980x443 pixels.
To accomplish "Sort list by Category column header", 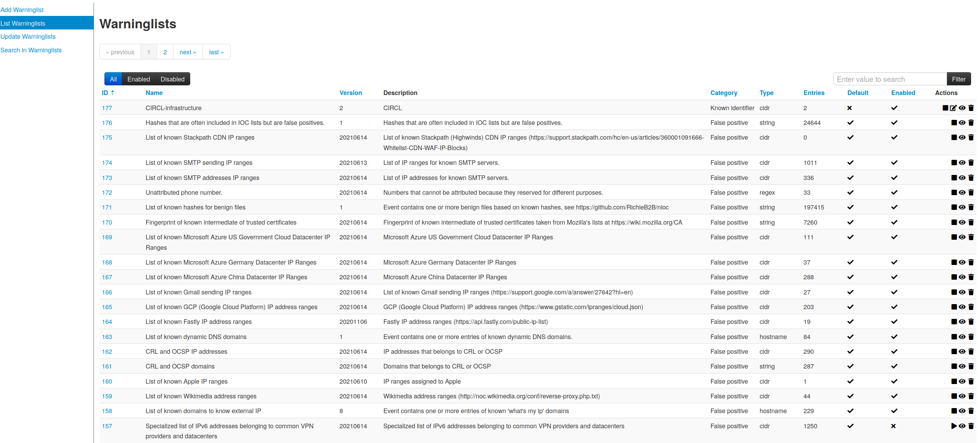I will (x=723, y=93).
